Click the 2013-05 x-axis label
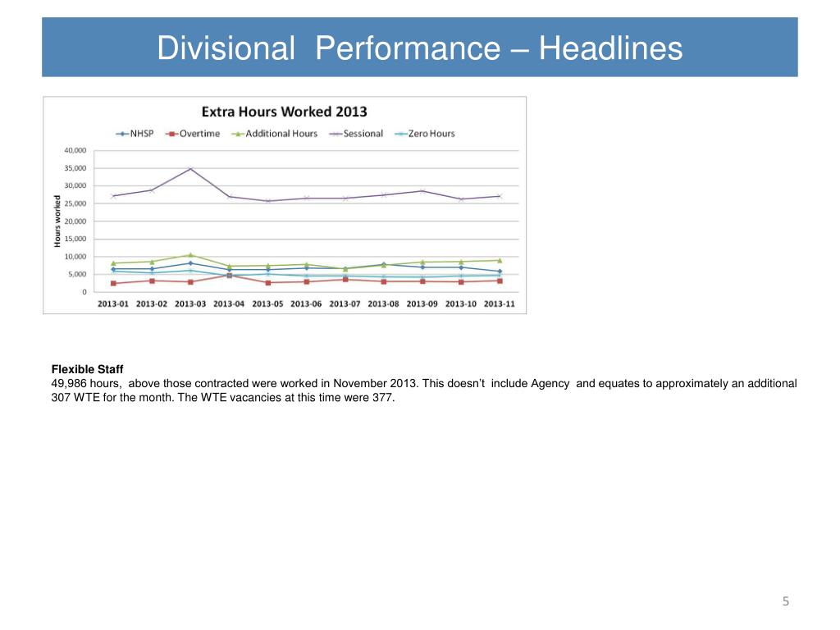The image size is (840, 630). [x=267, y=304]
